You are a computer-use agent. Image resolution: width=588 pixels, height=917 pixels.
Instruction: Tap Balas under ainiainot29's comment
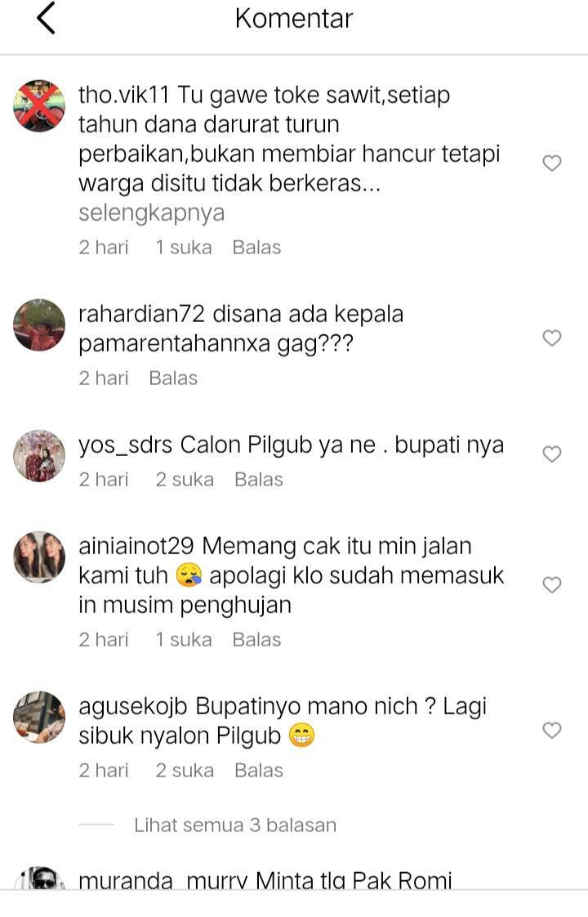pos(256,640)
